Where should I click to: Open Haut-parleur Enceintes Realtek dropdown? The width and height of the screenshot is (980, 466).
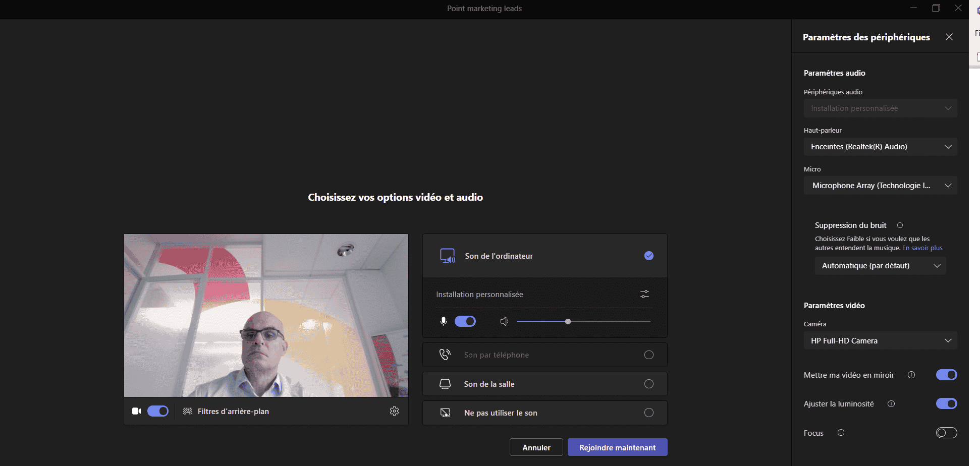pos(881,147)
